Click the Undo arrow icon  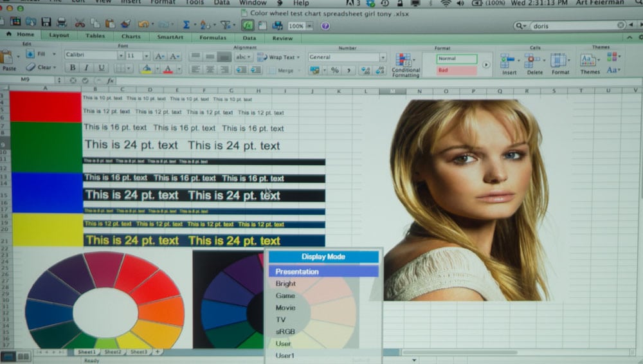point(143,24)
